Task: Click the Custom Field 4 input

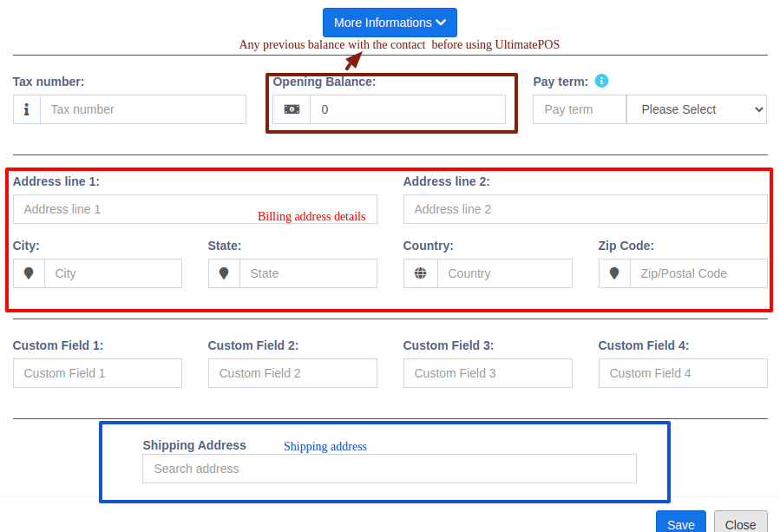Action: pyautogui.click(x=683, y=373)
